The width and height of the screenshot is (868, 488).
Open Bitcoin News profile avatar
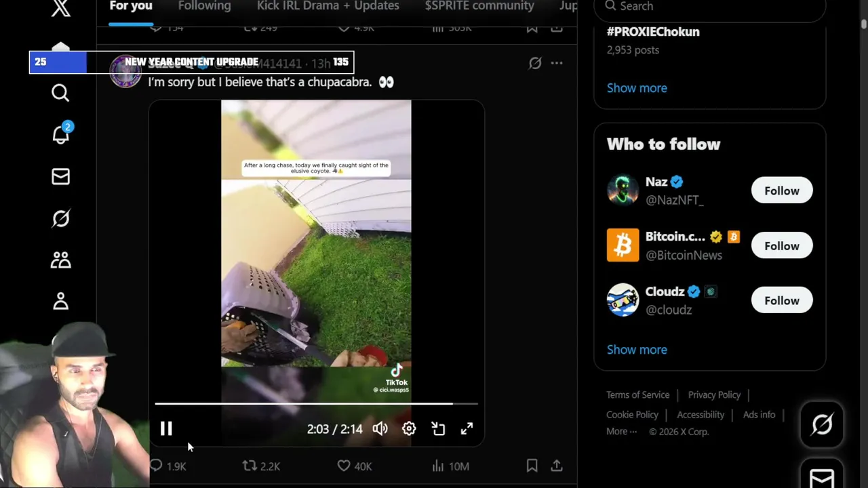pos(623,245)
